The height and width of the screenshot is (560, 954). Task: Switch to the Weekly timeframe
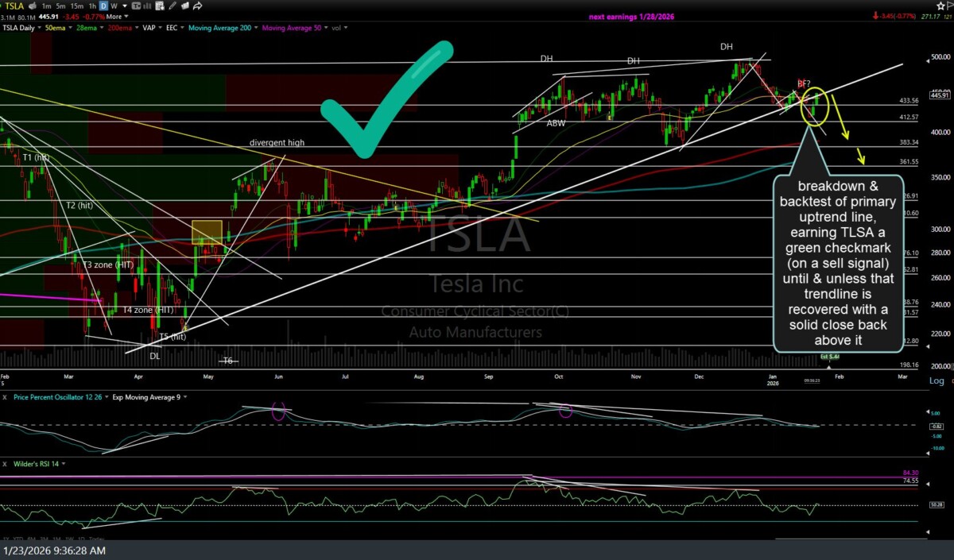tap(113, 6)
